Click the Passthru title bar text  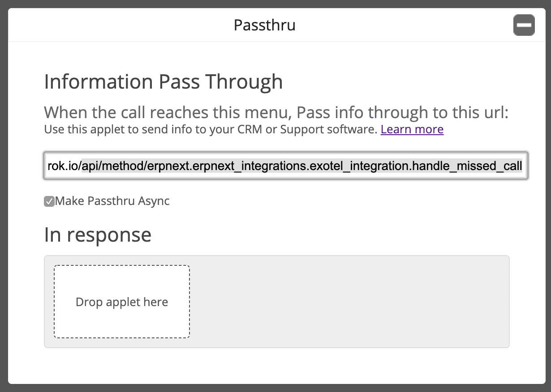tap(264, 25)
